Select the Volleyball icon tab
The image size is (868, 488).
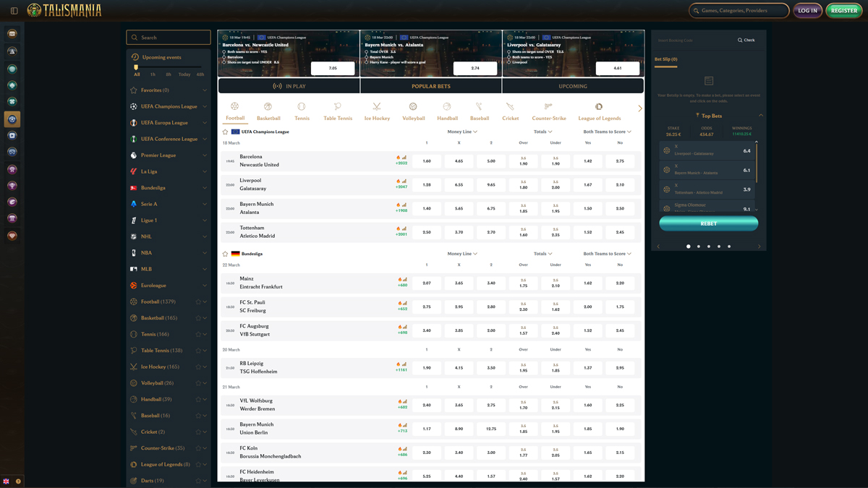[x=413, y=106]
